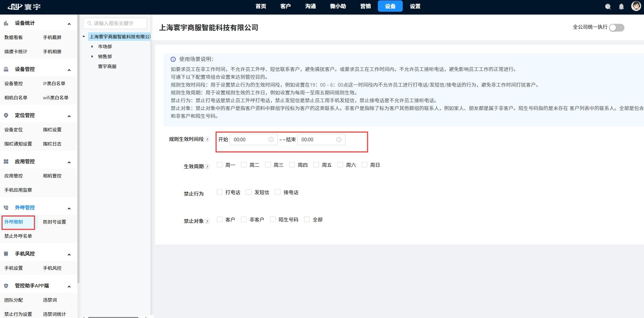Go to 首页 in top navigation

[261, 6]
